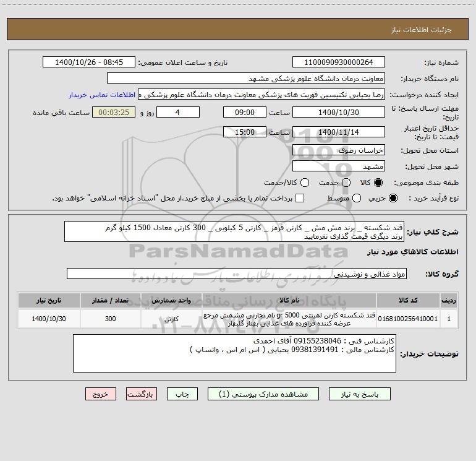Click the row number 1 cell

pos(449,319)
